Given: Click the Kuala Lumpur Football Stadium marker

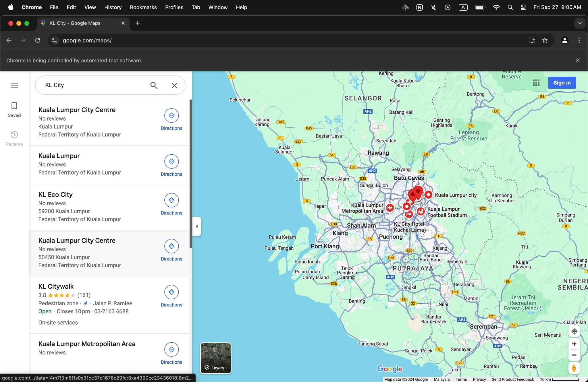Looking at the screenshot, I should (x=421, y=212).
